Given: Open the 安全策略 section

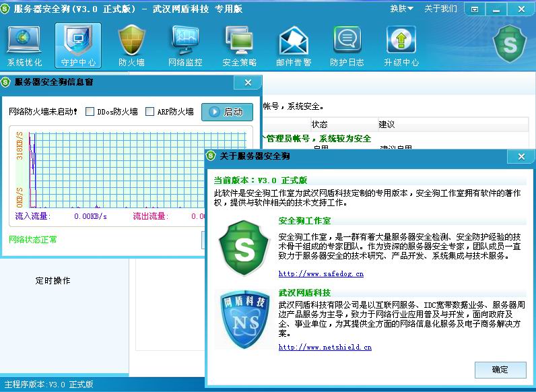Looking at the screenshot, I should pyautogui.click(x=239, y=46).
